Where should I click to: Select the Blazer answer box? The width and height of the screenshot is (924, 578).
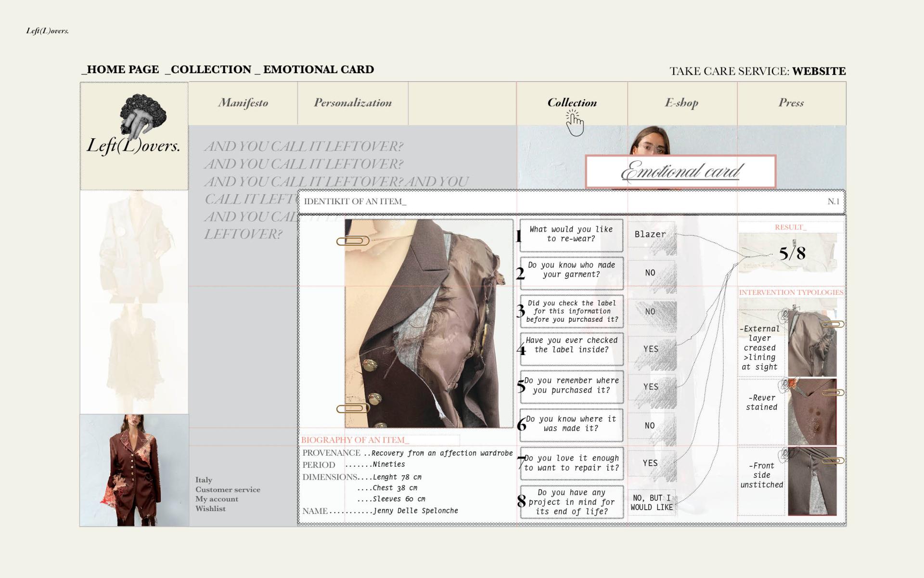coord(651,235)
